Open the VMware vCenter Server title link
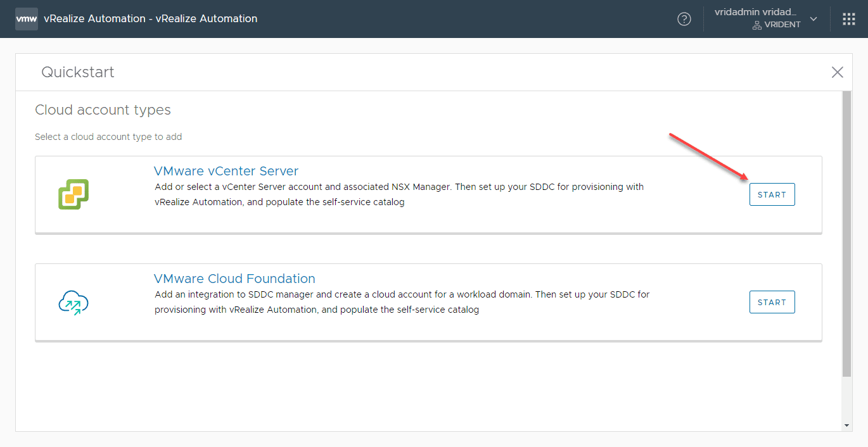The width and height of the screenshot is (868, 447). [226, 171]
